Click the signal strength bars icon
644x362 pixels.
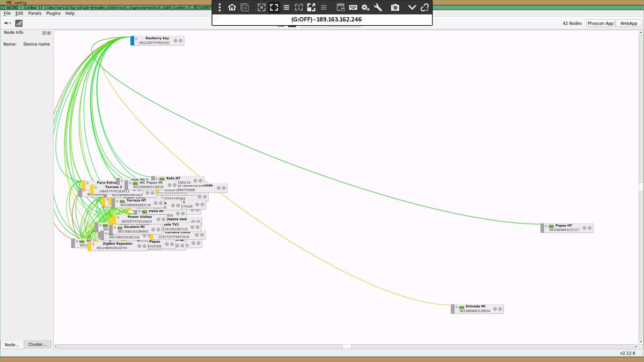click(19, 23)
